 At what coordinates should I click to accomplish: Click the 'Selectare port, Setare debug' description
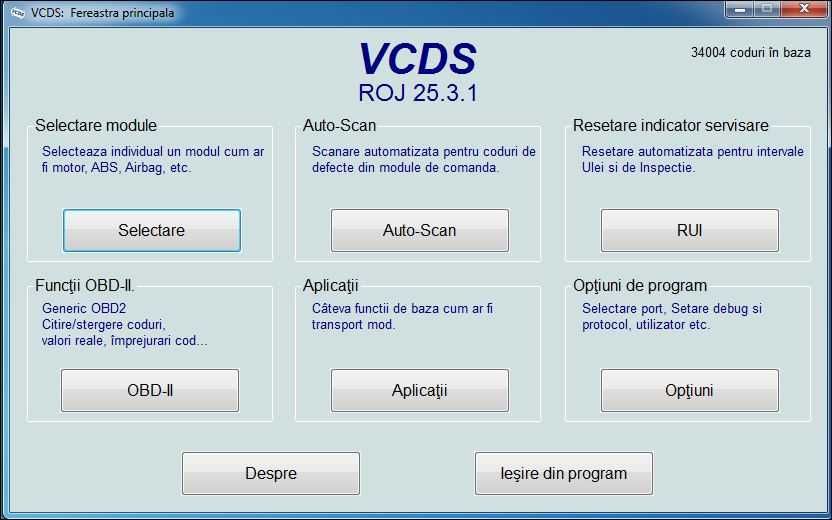[672, 316]
